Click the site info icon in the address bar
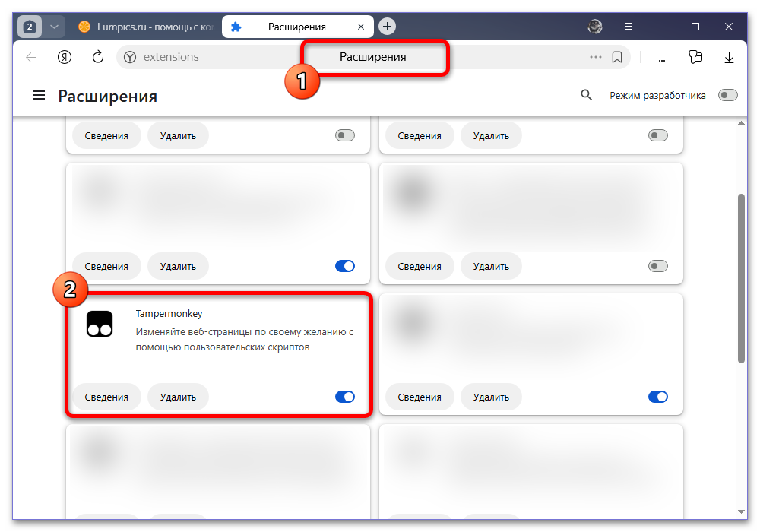This screenshot has width=760, height=532. 130,57
